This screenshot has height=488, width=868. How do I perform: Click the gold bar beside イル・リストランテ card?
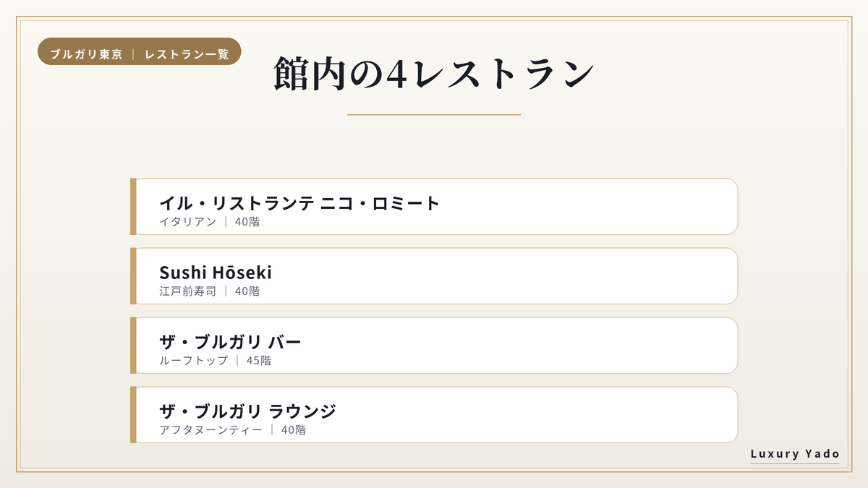tap(133, 207)
